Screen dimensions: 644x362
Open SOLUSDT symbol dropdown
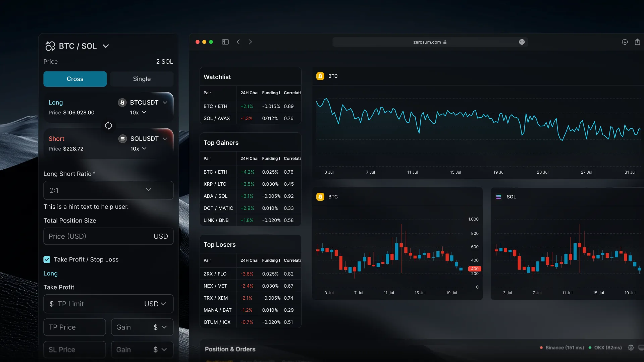(165, 139)
